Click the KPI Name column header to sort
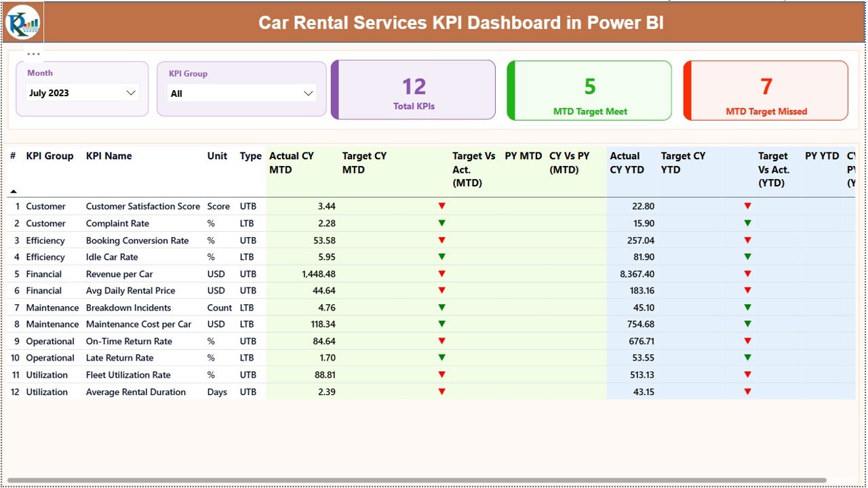Viewport: 868px width, 488px height. tap(109, 156)
